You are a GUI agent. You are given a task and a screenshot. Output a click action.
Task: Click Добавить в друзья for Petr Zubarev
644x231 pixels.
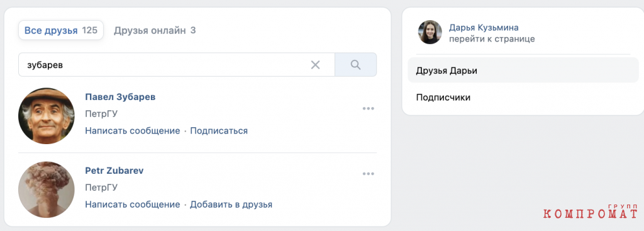[x=231, y=205]
